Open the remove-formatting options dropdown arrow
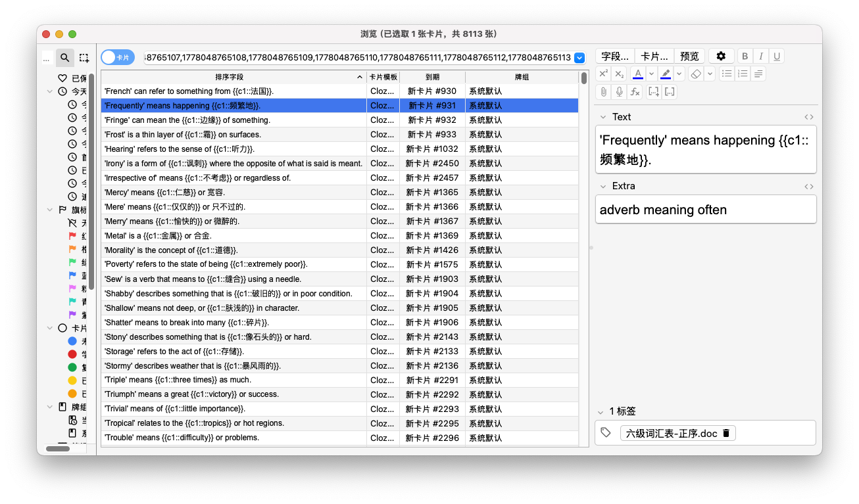 [x=710, y=74]
